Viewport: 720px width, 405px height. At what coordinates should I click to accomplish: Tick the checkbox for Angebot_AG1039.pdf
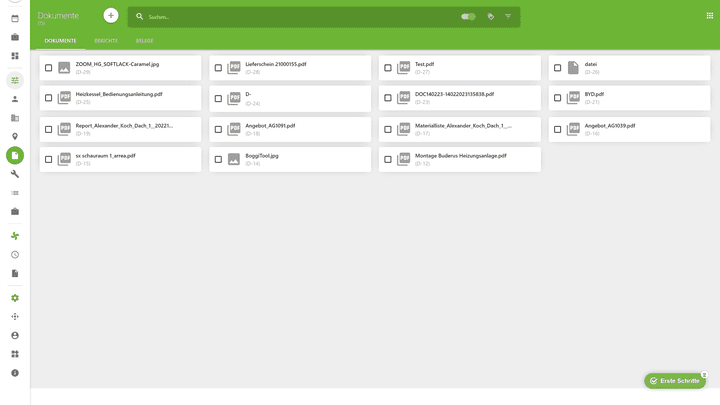coord(557,129)
